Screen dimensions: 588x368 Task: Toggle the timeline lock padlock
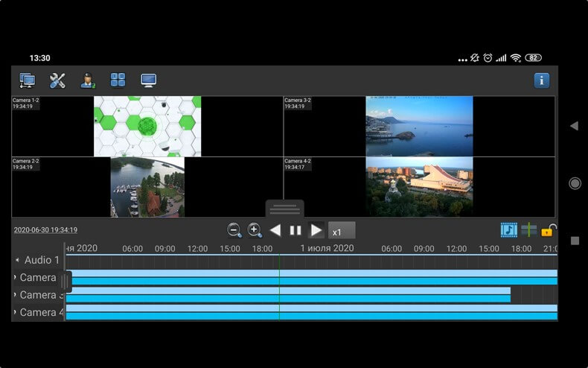pos(549,230)
